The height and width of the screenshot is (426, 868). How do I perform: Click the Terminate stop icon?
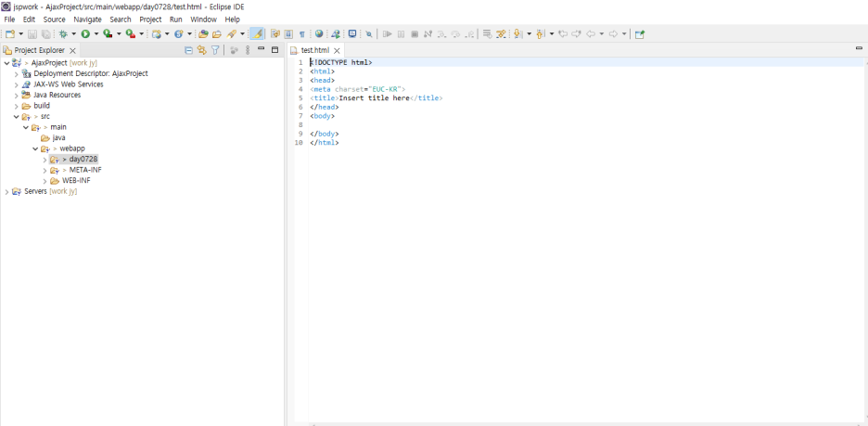point(415,33)
